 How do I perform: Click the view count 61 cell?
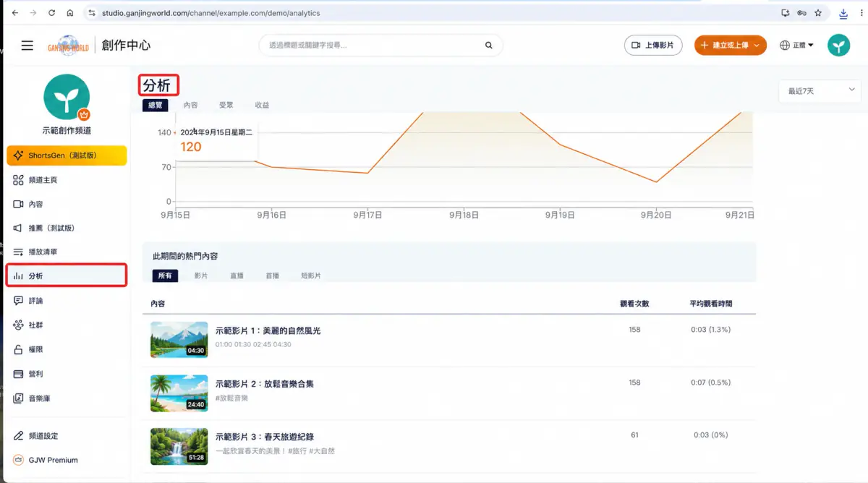634,435
